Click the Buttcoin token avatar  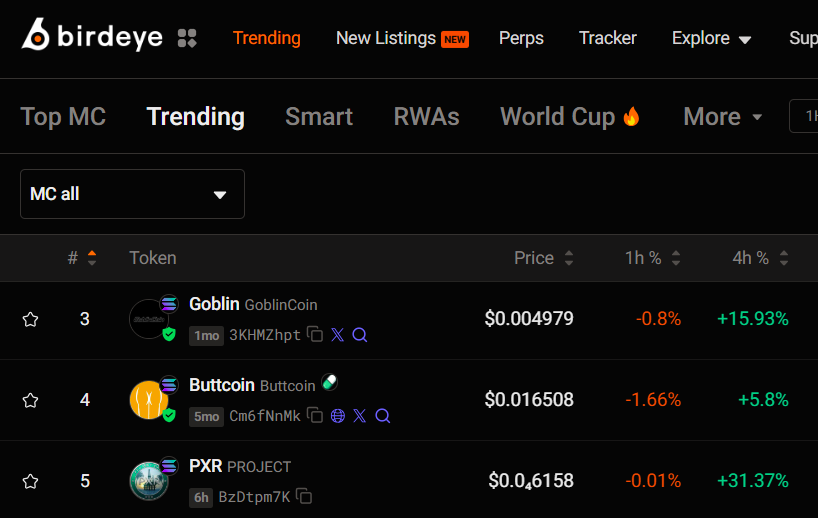click(x=149, y=400)
